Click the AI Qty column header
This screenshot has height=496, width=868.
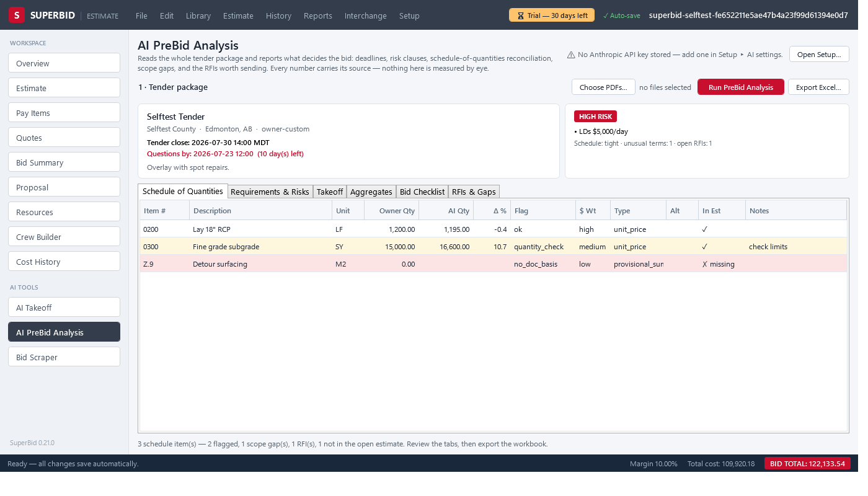pyautogui.click(x=446, y=211)
